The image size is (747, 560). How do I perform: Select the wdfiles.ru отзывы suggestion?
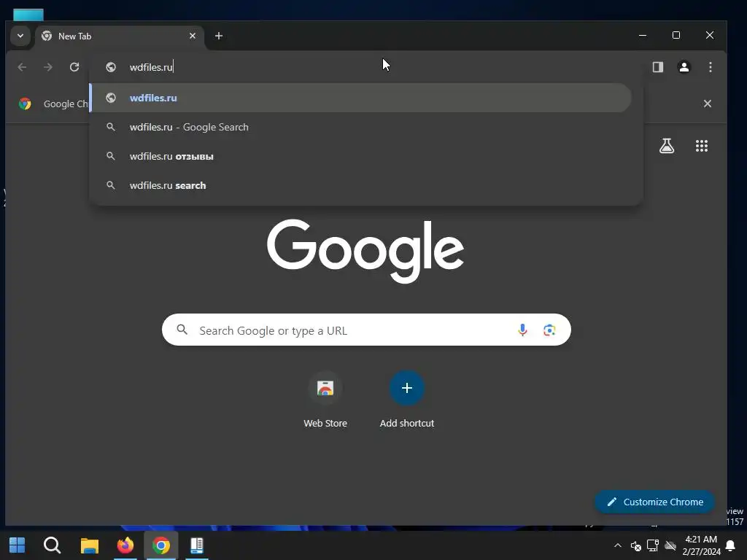(360, 156)
